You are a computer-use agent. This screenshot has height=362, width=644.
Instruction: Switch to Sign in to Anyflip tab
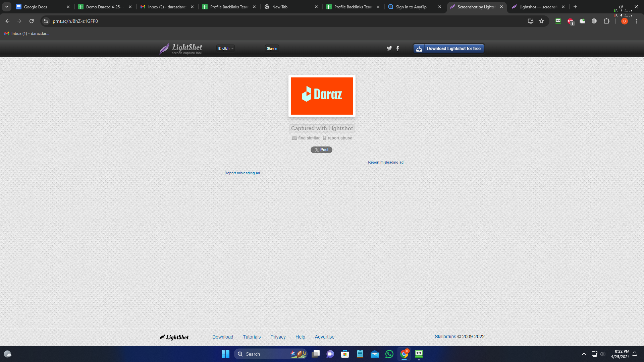(411, 7)
